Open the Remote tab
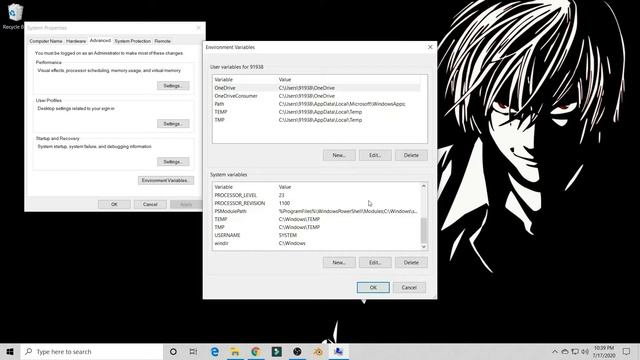Screen dimensions: 640x360 [x=162, y=41]
